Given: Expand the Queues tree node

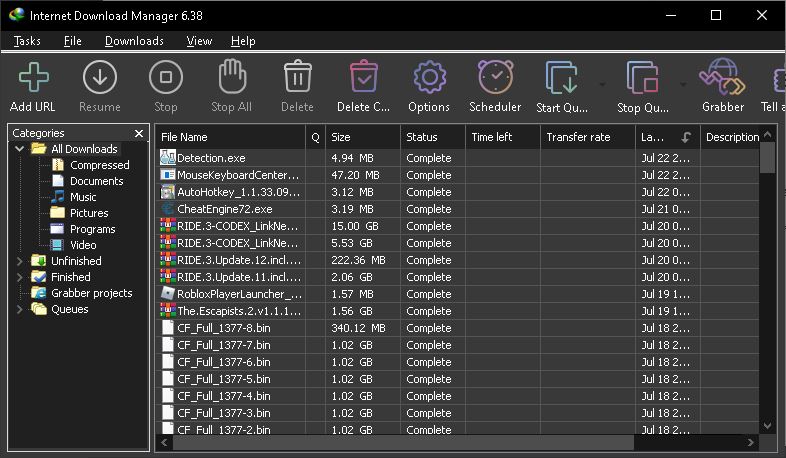Looking at the screenshot, I should (x=20, y=309).
